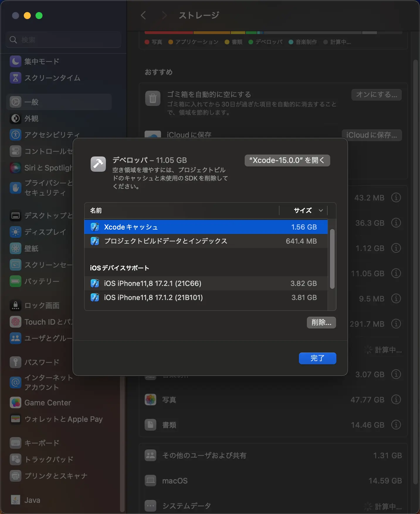
Task: Sort list by サイズ column chevron
Action: click(x=321, y=210)
